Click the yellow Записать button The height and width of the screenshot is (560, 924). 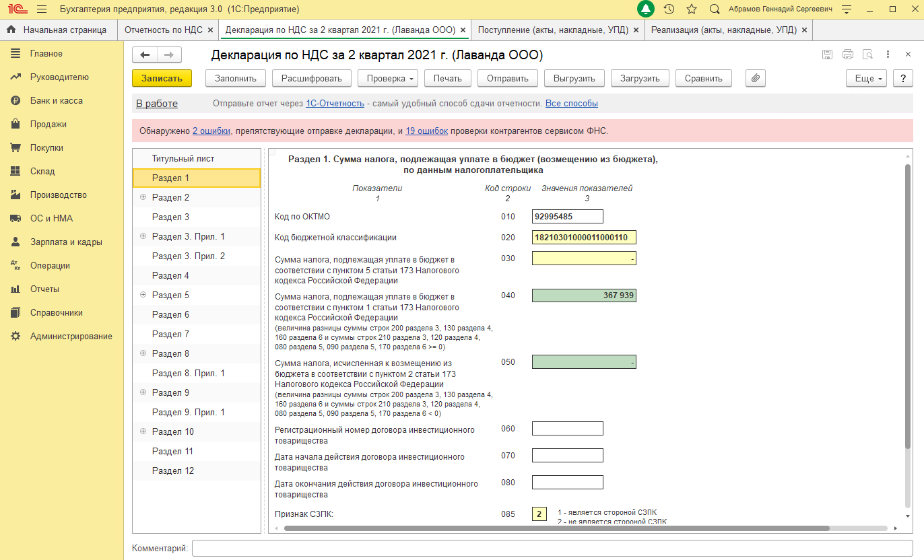(x=162, y=78)
